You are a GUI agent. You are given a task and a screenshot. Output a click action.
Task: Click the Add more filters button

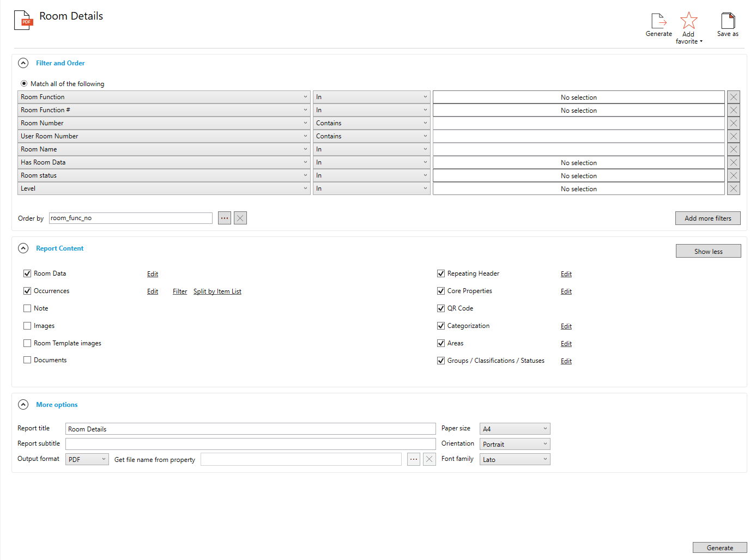coord(707,218)
